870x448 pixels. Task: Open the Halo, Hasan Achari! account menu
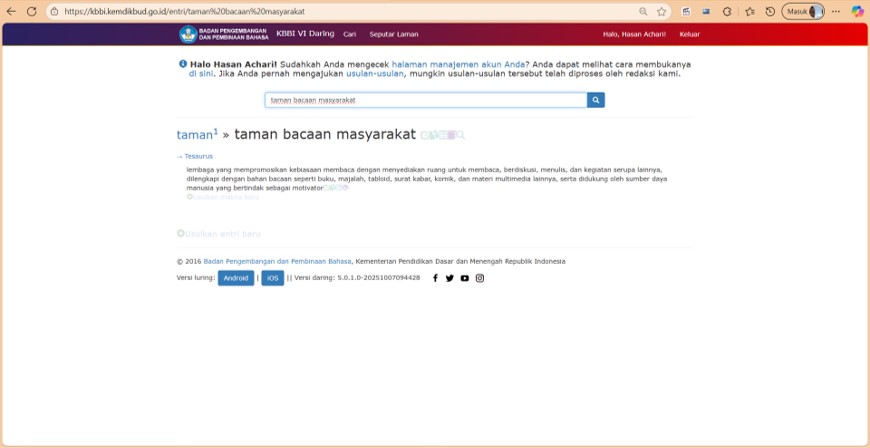(634, 34)
